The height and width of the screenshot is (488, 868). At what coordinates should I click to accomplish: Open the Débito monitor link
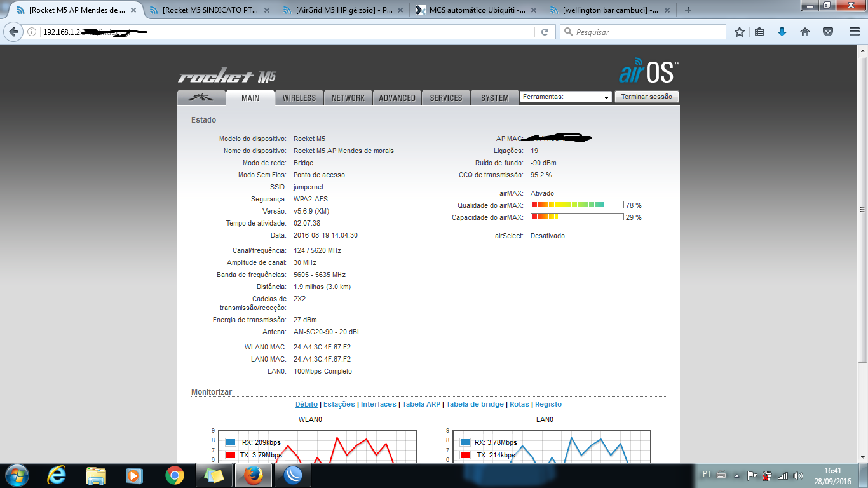tap(306, 404)
